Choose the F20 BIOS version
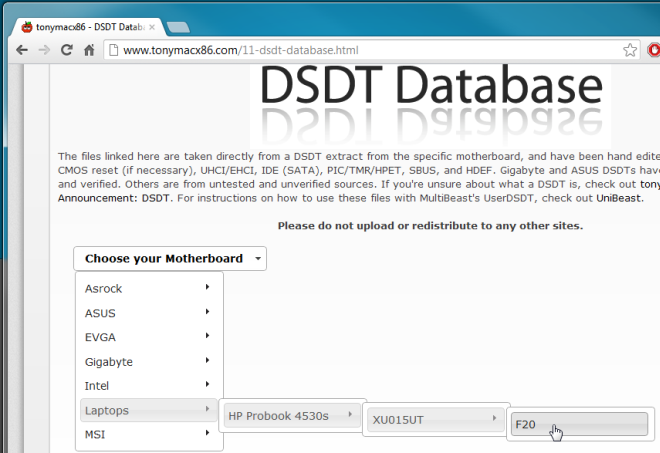 point(579,424)
